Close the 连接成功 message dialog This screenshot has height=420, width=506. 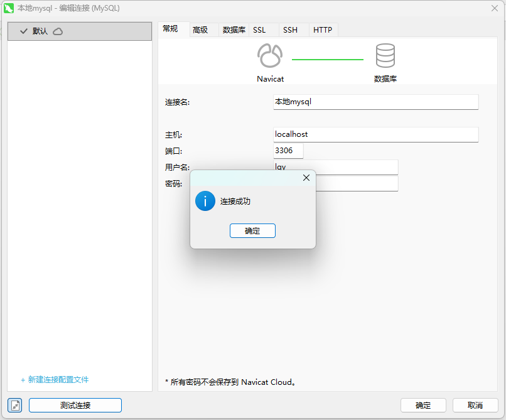pos(306,178)
